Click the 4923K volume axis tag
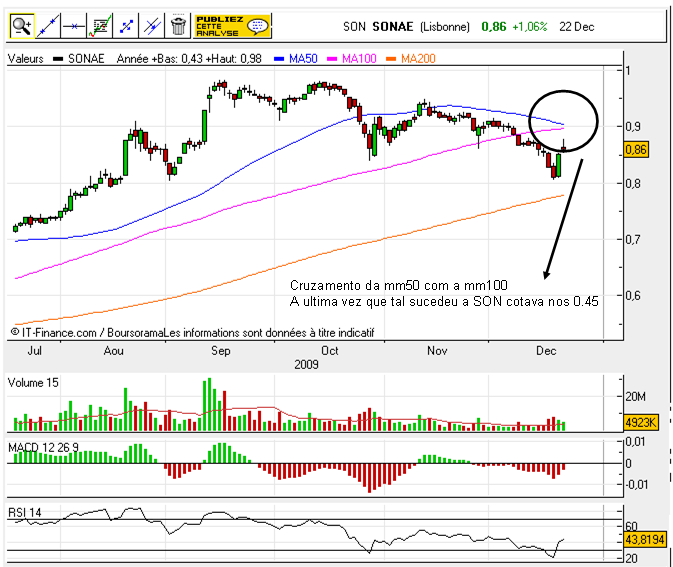 (640, 422)
